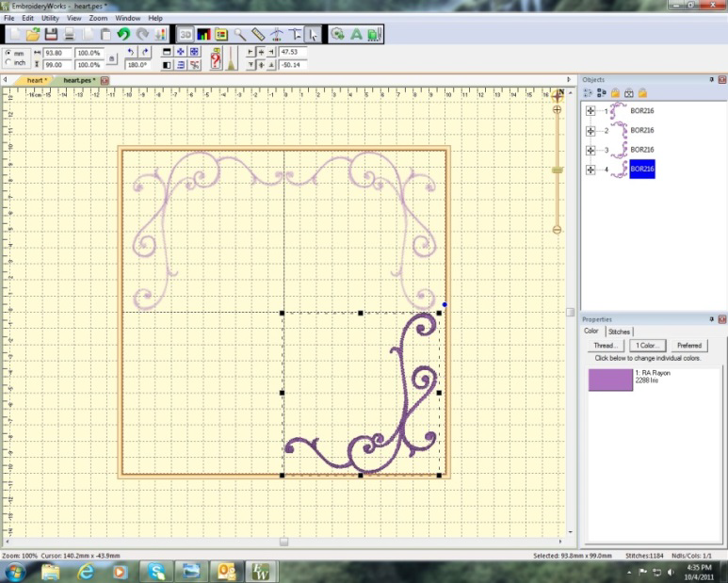The image size is (728, 583).
Task: Open file with the yellow folder icon
Action: (x=32, y=34)
